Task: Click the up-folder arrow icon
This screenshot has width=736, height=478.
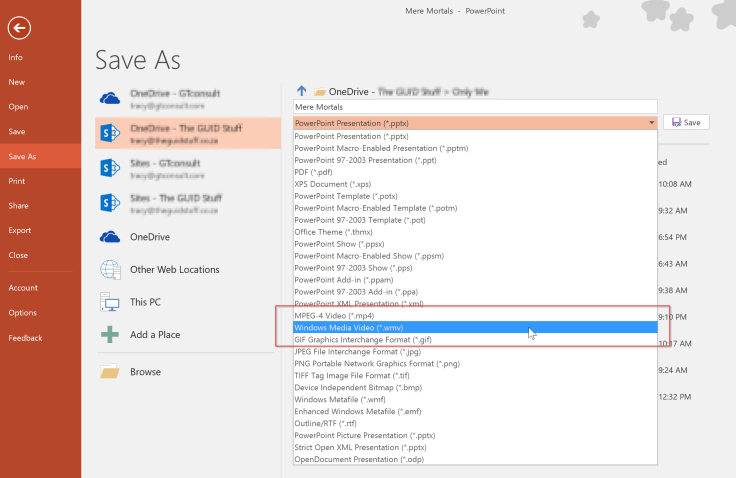Action: 302,91
